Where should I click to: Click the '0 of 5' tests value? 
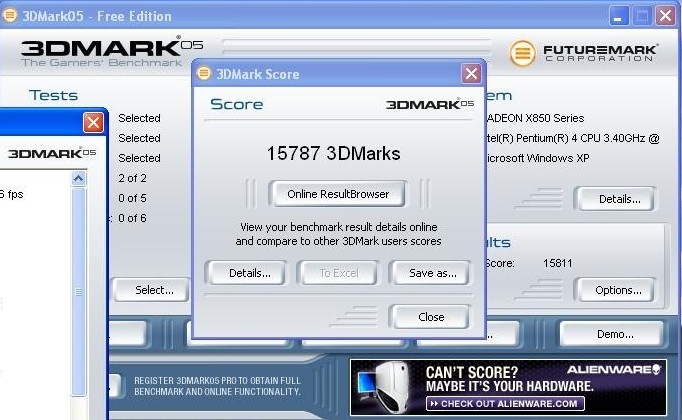pos(132,198)
